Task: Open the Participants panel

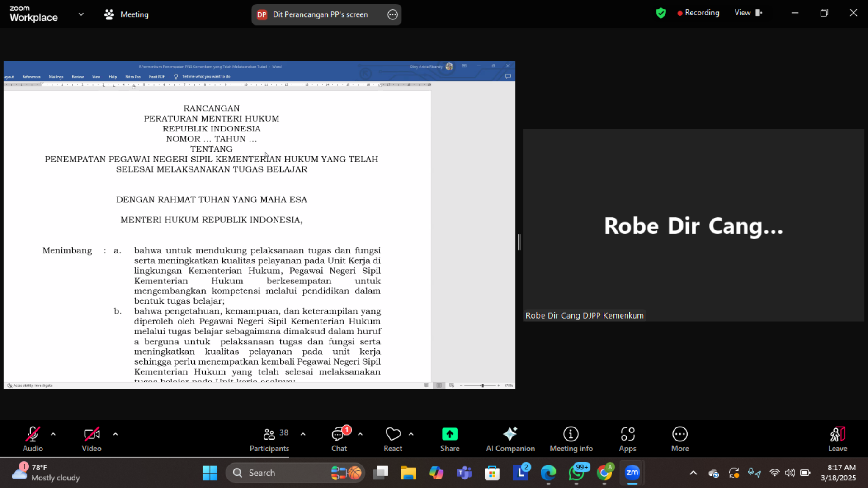Action: click(x=269, y=439)
